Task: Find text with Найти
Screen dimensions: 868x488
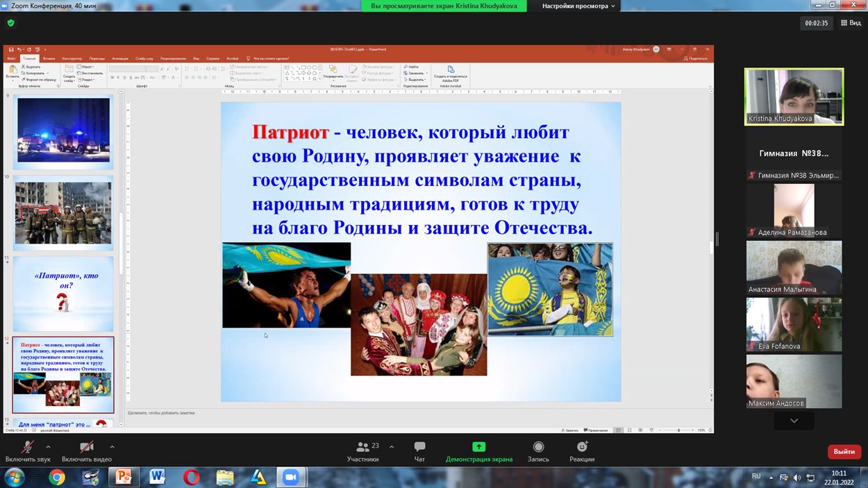Action: click(411, 67)
